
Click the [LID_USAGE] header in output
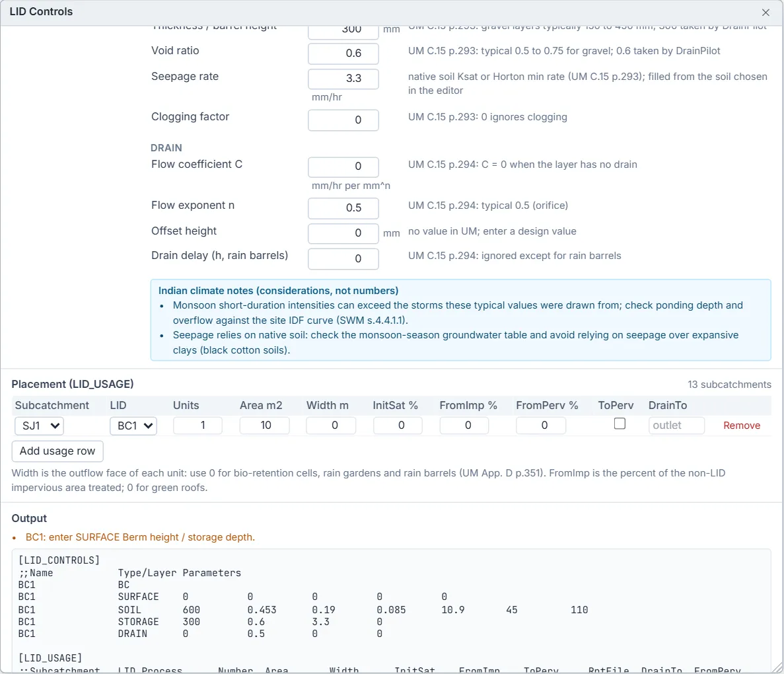[50, 658]
